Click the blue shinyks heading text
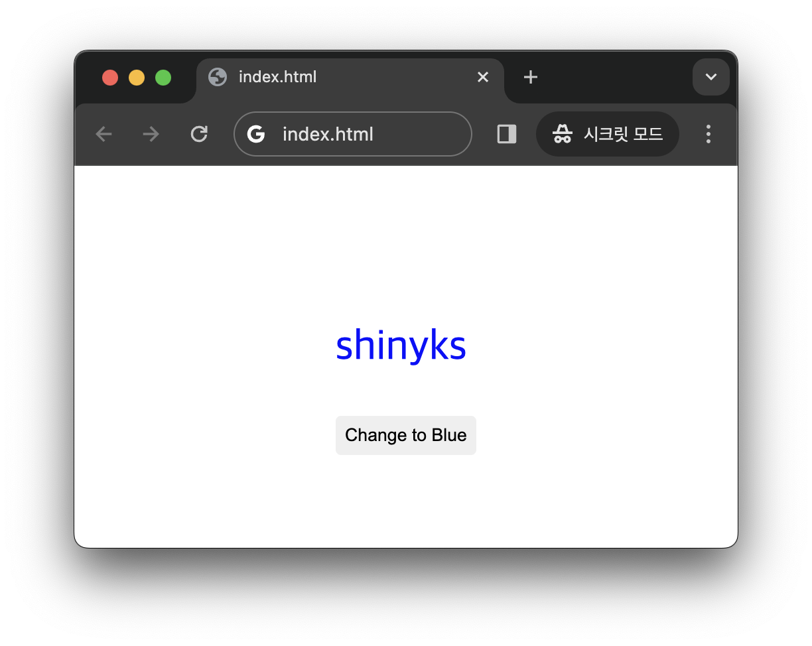 point(401,346)
